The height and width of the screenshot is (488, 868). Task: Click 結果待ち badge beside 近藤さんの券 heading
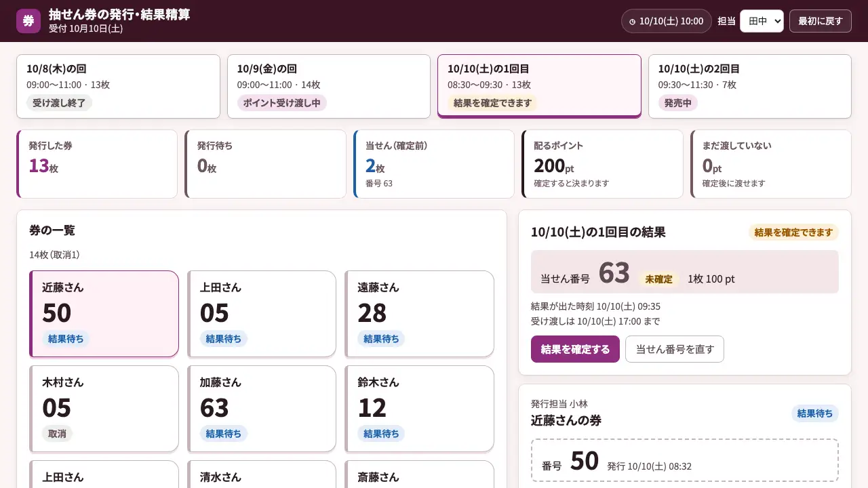pyautogui.click(x=815, y=413)
